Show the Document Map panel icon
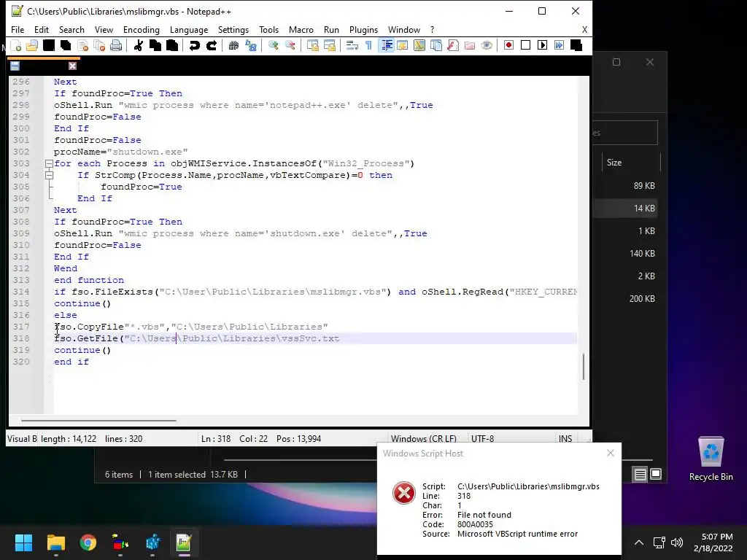Image resolution: width=747 pixels, height=560 pixels. 419,45
